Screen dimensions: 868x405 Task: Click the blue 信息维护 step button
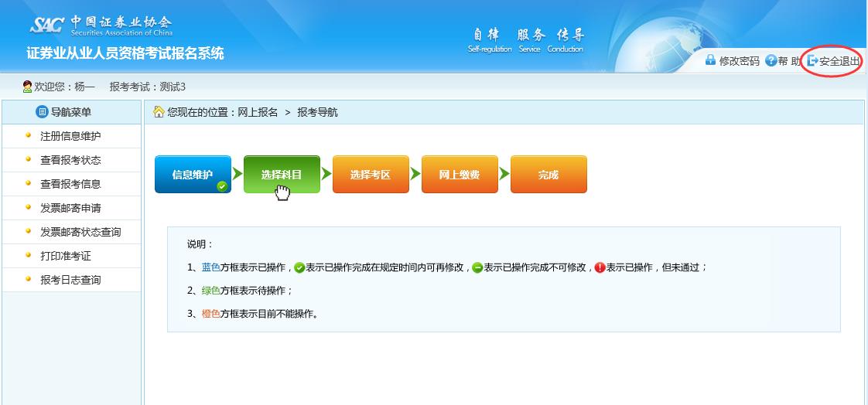[x=192, y=175]
